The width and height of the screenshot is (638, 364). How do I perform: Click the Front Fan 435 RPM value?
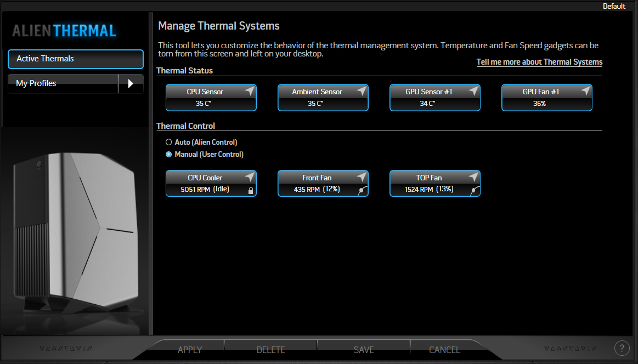(x=307, y=190)
